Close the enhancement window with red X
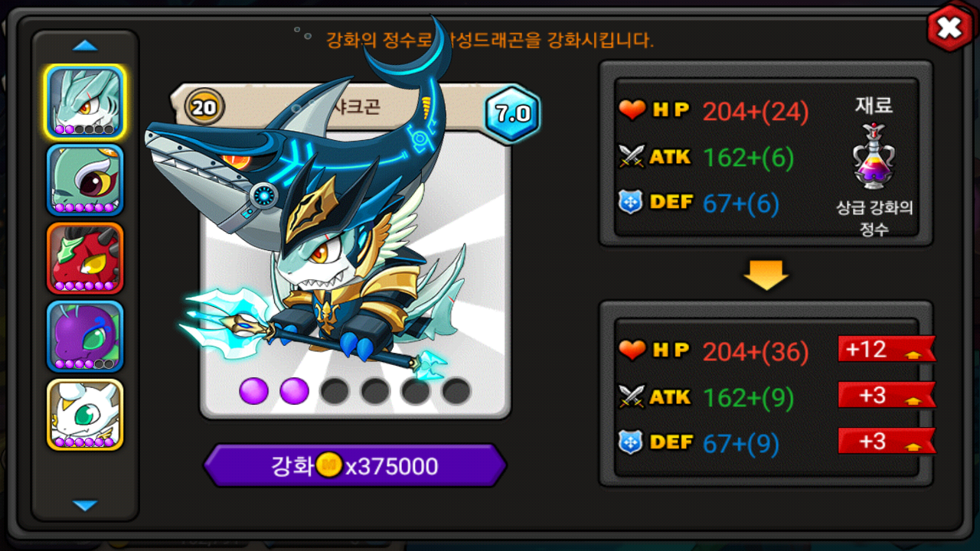 pyautogui.click(x=949, y=28)
